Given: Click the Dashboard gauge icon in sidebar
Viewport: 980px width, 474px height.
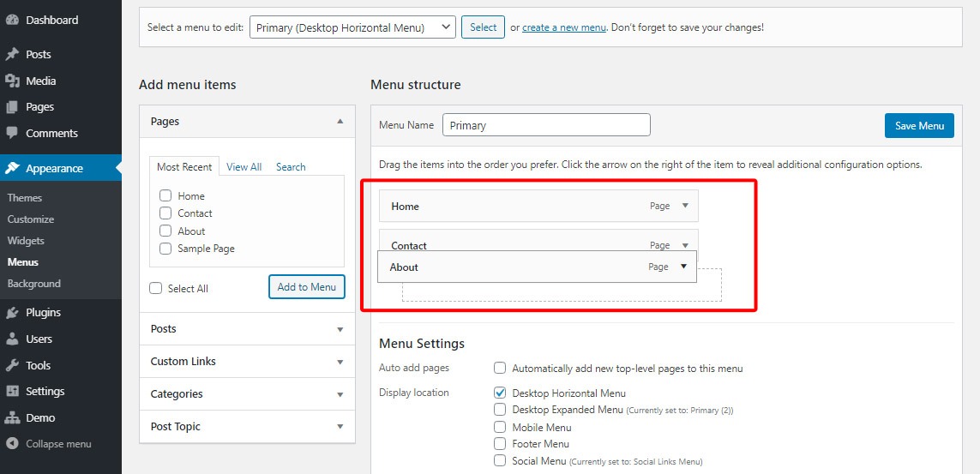Looking at the screenshot, I should (x=12, y=20).
